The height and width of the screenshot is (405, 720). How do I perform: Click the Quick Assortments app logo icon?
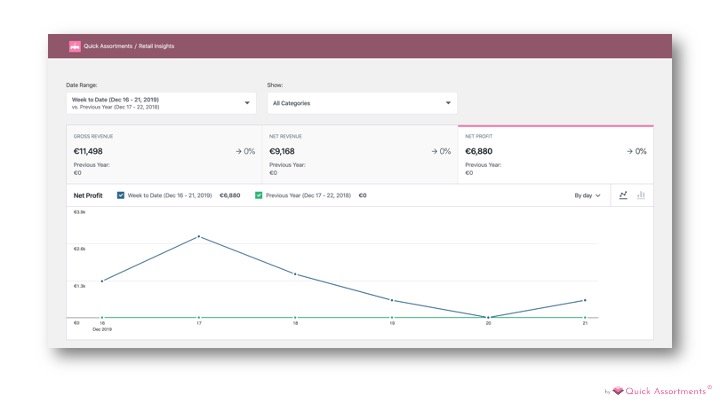[75, 46]
